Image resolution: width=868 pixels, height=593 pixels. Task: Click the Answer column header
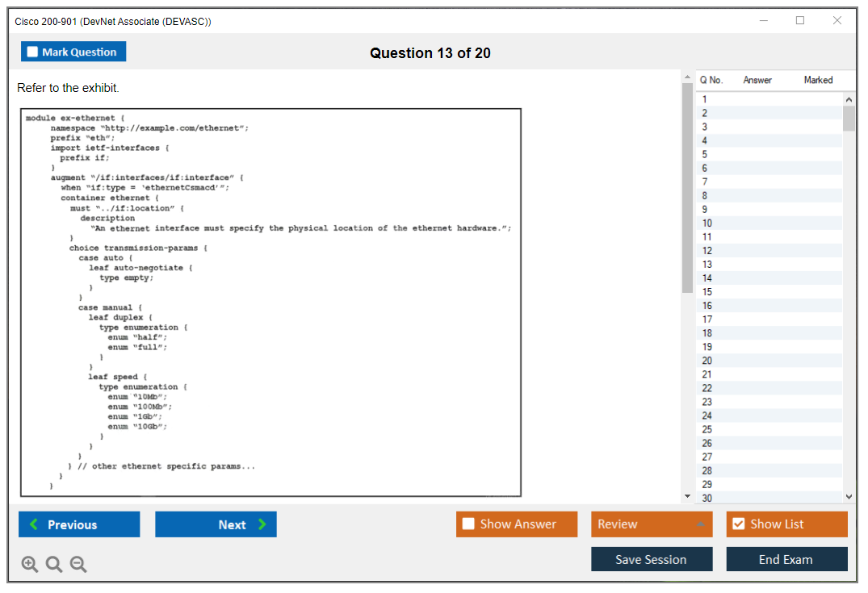tap(757, 80)
